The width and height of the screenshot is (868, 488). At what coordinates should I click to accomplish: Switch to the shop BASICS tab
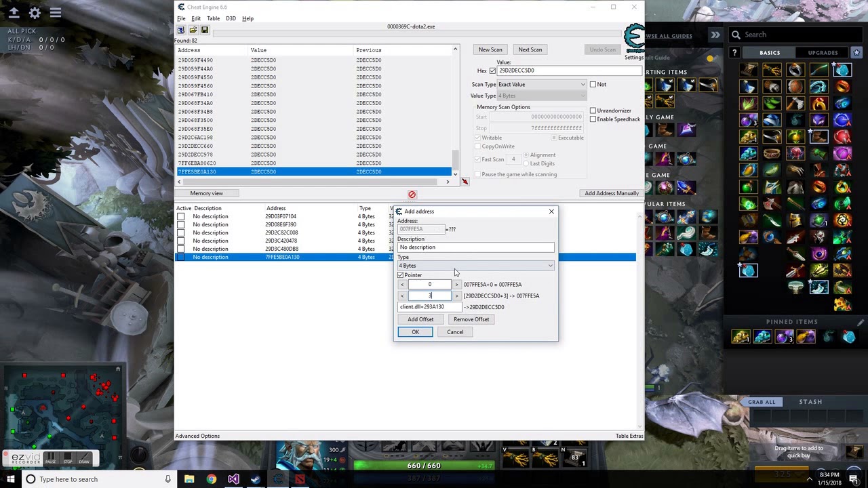coord(770,52)
